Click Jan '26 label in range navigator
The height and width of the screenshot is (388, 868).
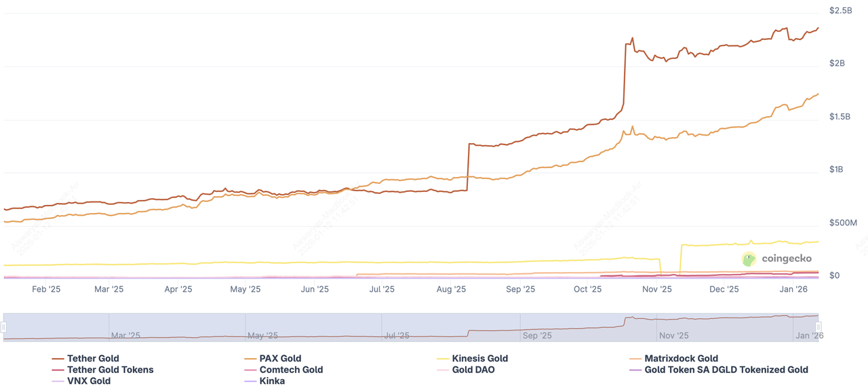point(809,336)
